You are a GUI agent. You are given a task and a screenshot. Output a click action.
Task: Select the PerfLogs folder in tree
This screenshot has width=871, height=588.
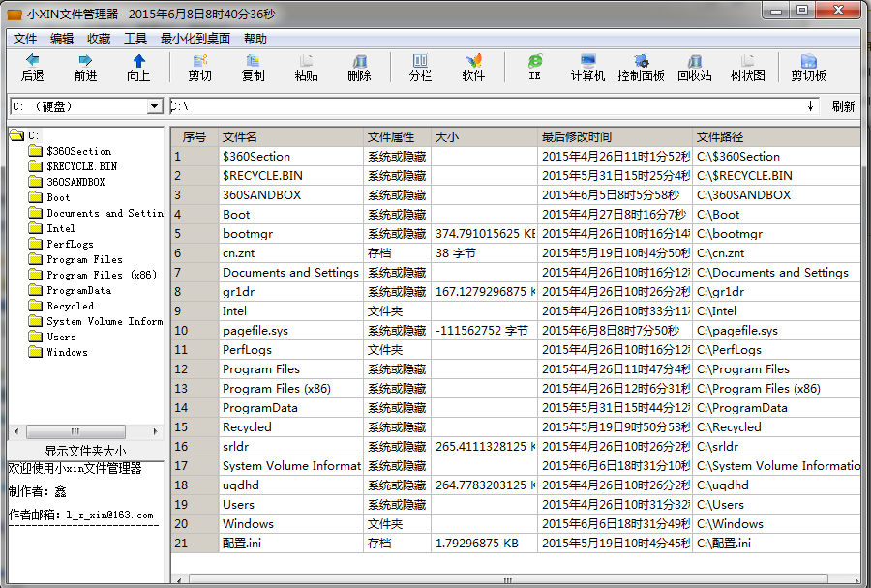pyautogui.click(x=70, y=244)
